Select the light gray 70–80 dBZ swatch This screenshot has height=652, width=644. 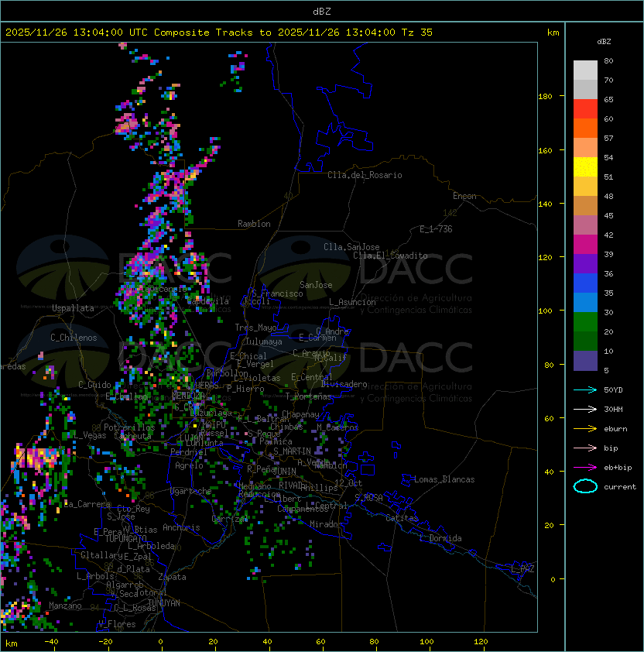pos(585,70)
